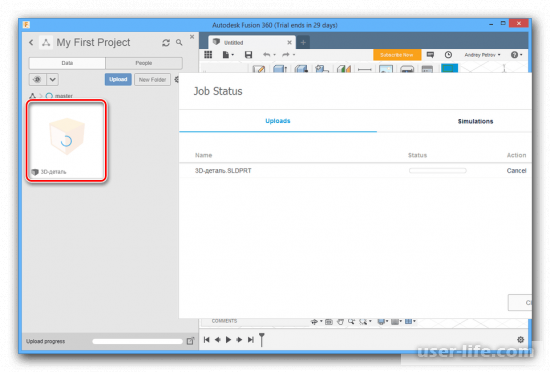This screenshot has height=372, width=550.
Task: Expand the File menu dropdown arrow
Action: coord(232,55)
